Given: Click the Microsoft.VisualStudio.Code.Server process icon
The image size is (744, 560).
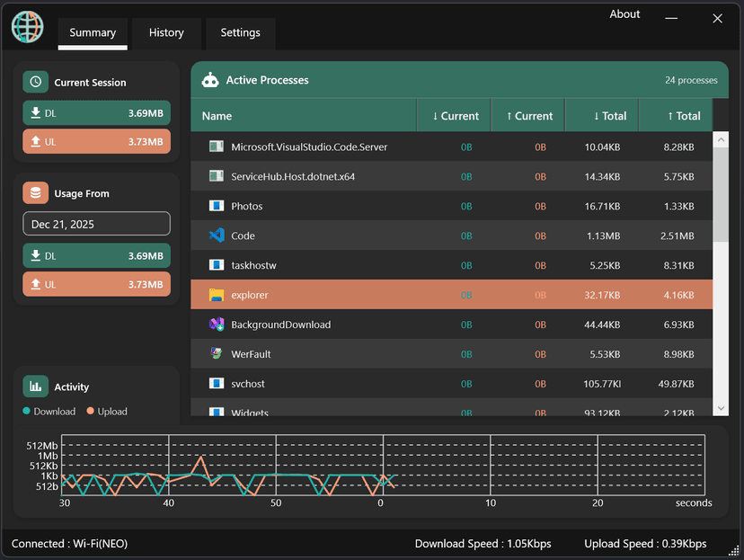Looking at the screenshot, I should pos(217,147).
